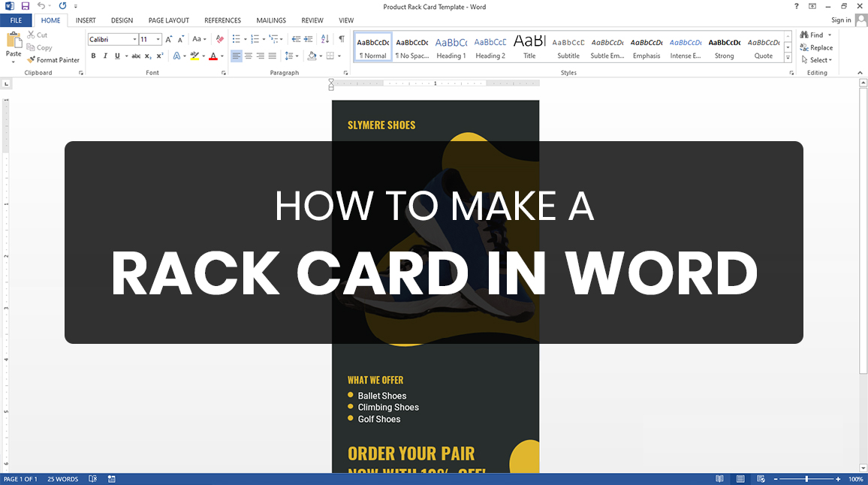Apply bold formatting
868x485 pixels.
click(93, 55)
